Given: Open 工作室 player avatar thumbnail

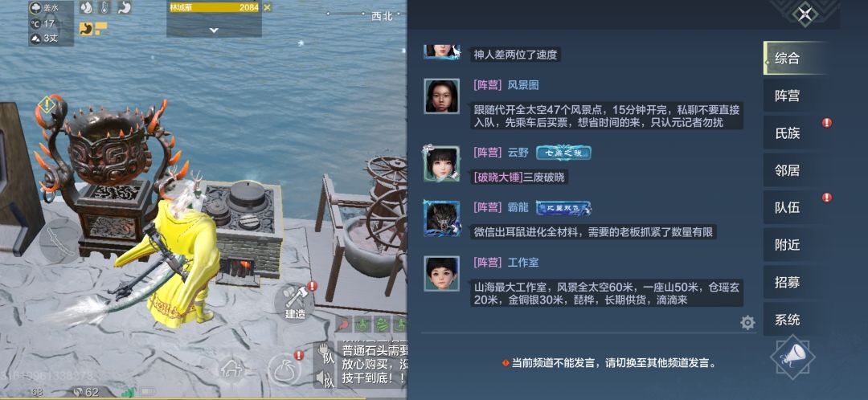Looking at the screenshot, I should point(442,273).
